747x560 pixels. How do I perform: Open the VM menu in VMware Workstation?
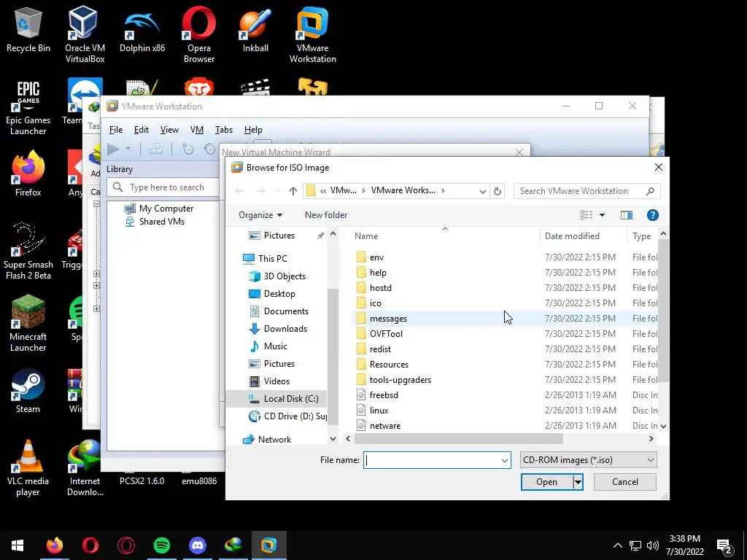pos(197,130)
